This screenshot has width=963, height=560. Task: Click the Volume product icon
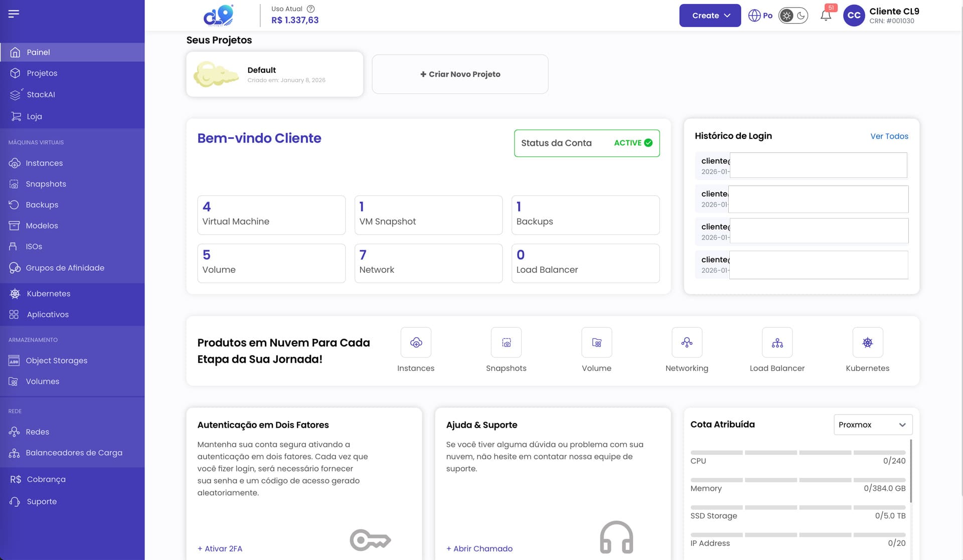pos(596,342)
